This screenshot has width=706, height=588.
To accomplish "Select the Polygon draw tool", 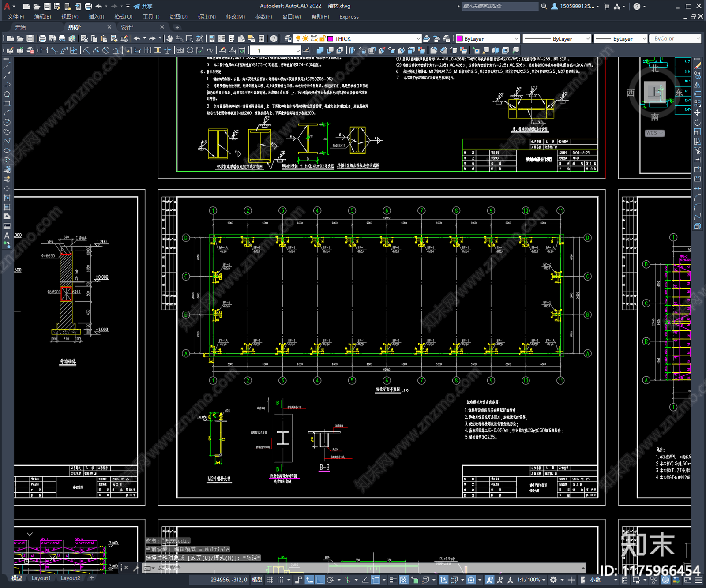I will tap(7, 94).
